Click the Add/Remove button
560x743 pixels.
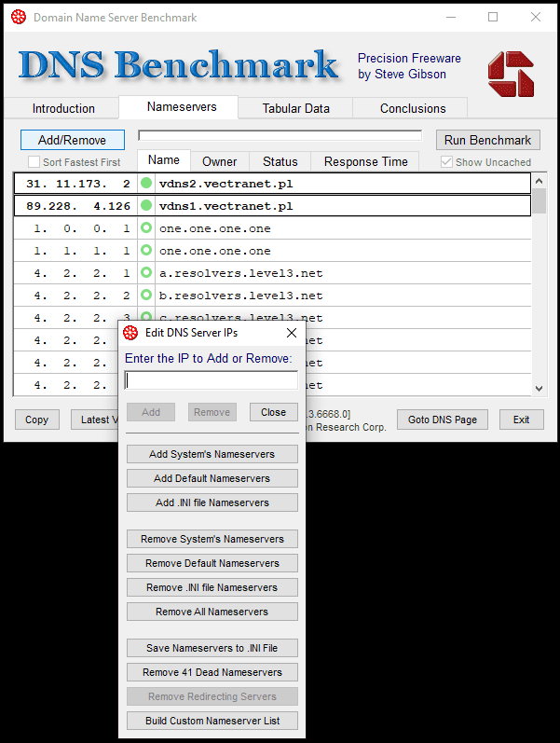pos(73,140)
